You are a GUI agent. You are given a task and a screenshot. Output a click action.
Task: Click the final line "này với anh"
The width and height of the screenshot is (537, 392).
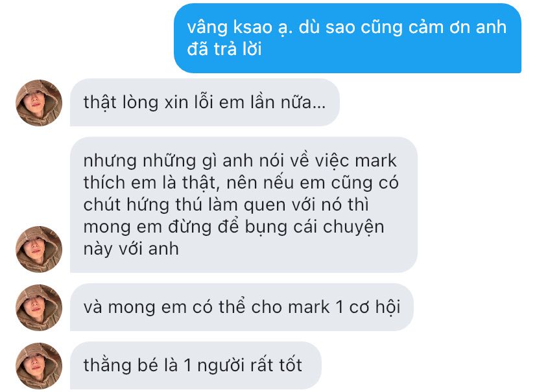(x=131, y=249)
